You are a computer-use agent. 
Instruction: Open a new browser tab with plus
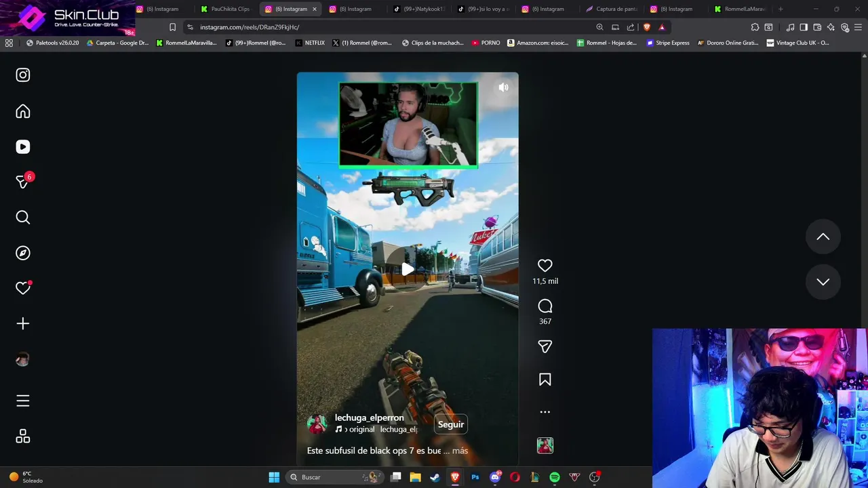[x=781, y=9]
